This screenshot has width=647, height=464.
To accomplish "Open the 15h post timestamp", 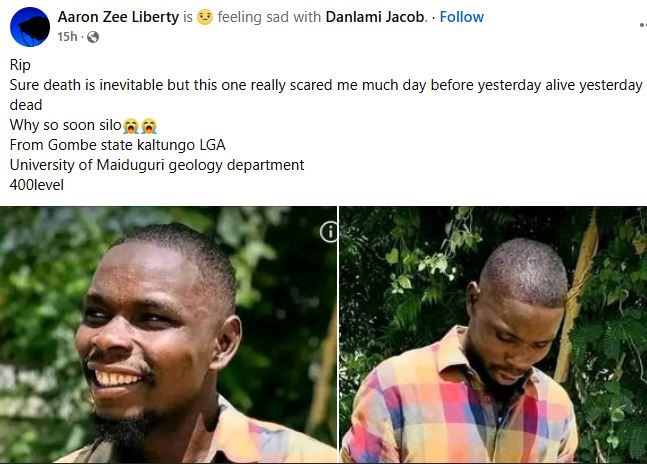I will pos(67,37).
